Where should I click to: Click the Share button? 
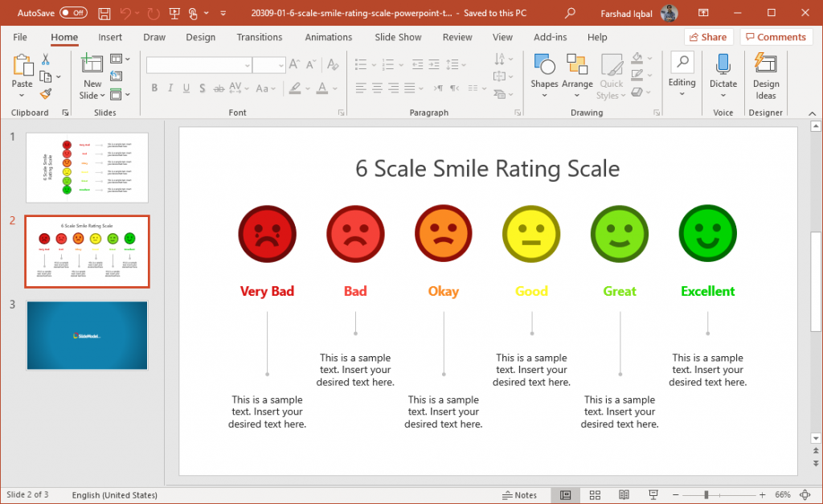coord(708,37)
